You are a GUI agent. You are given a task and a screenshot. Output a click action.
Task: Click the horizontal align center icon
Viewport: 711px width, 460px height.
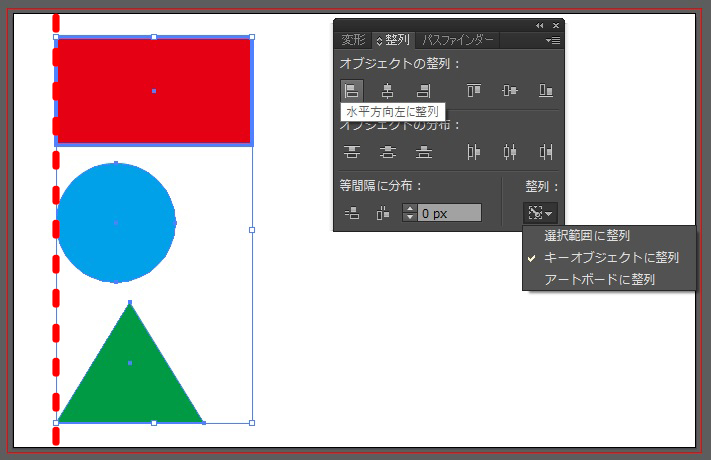387,91
